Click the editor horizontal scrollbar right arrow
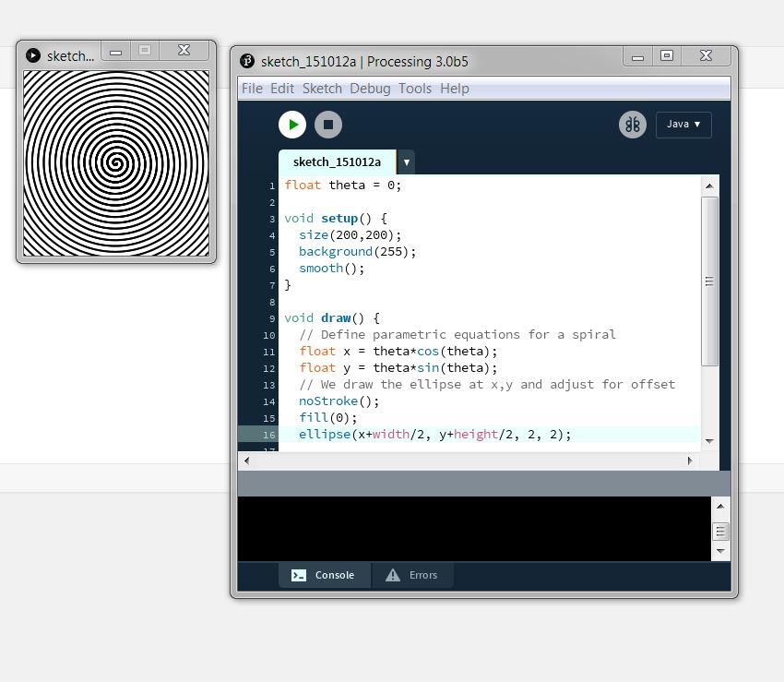Screen dimensions: 784x682 point(692,459)
